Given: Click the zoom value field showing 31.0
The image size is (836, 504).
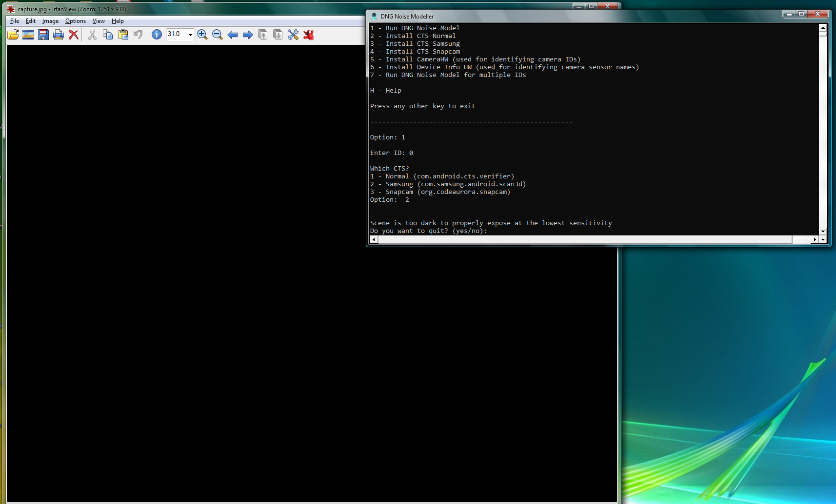Looking at the screenshot, I should point(177,34).
